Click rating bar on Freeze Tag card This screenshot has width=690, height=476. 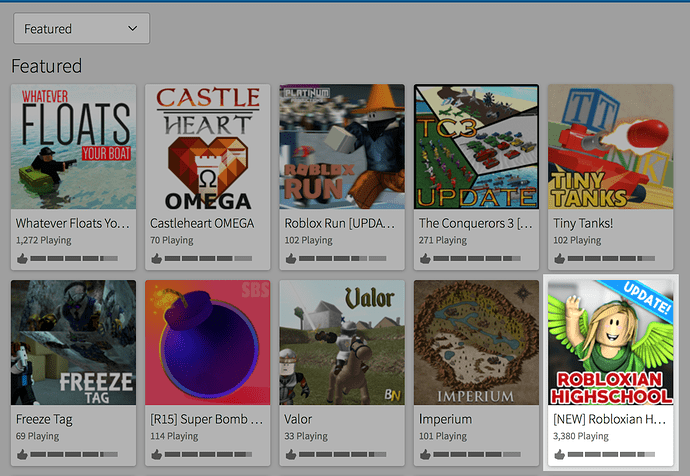click(74, 454)
